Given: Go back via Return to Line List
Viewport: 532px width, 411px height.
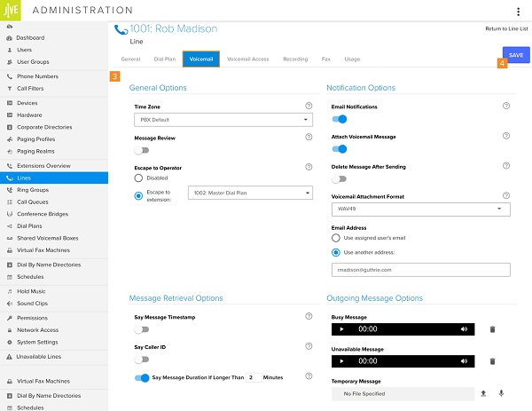Looking at the screenshot, I should (506, 30).
